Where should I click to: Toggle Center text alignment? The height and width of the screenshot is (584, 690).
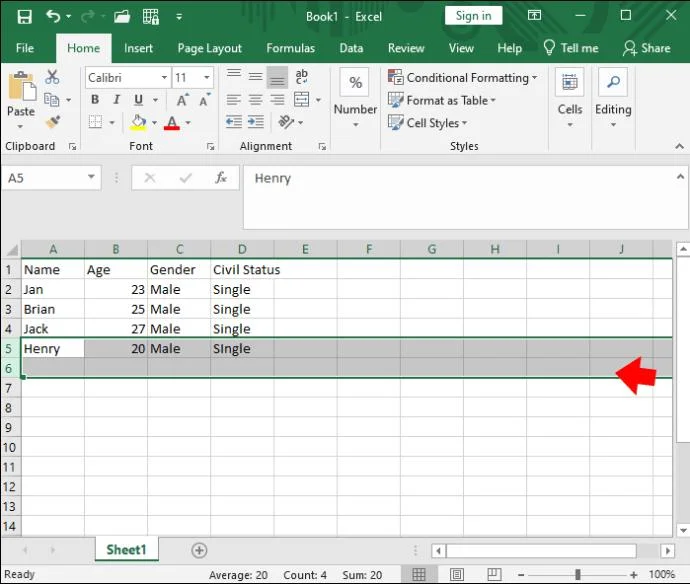point(255,100)
